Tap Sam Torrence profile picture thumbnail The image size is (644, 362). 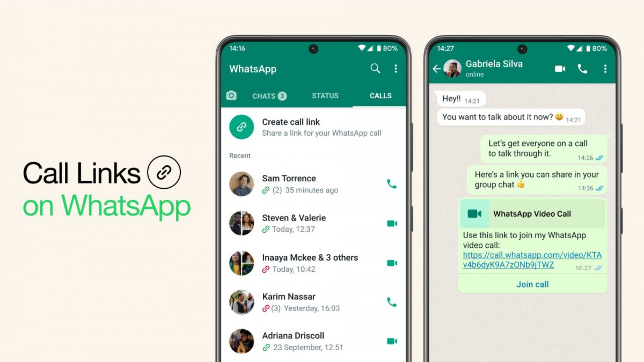(x=241, y=183)
